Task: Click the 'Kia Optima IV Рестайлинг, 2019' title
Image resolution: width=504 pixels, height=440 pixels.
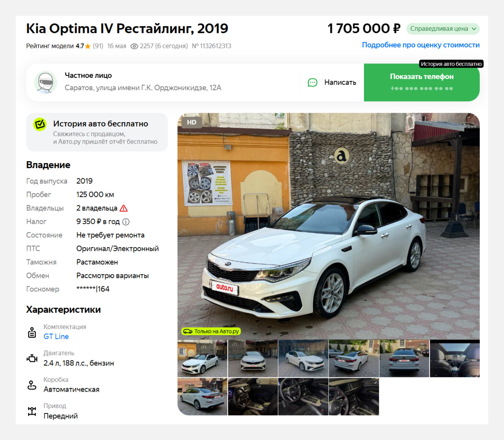Action: click(127, 29)
